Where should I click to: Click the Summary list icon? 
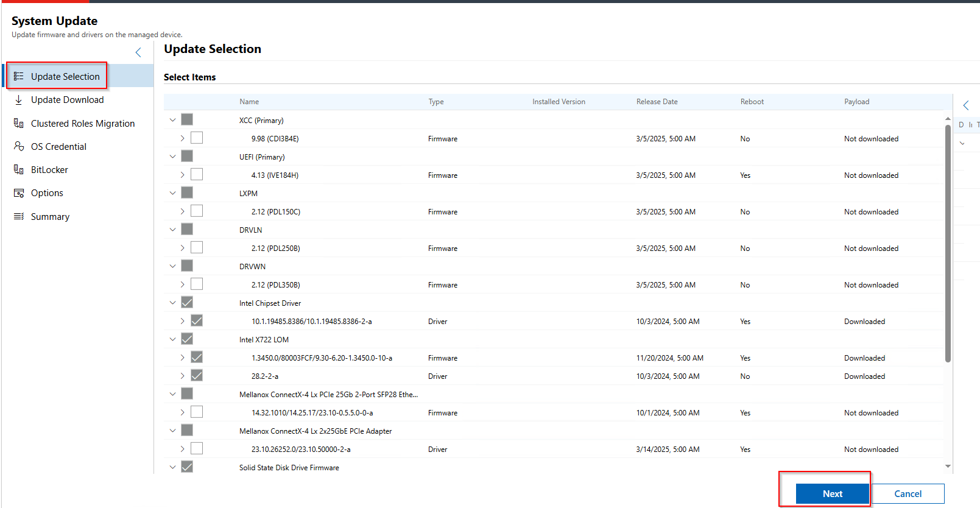click(x=19, y=216)
